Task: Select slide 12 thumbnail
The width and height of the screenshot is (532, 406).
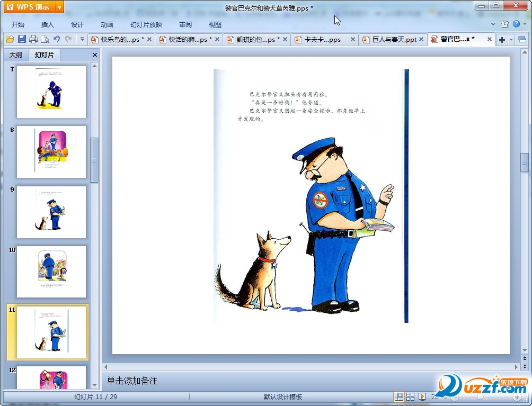Action: pyautogui.click(x=51, y=377)
